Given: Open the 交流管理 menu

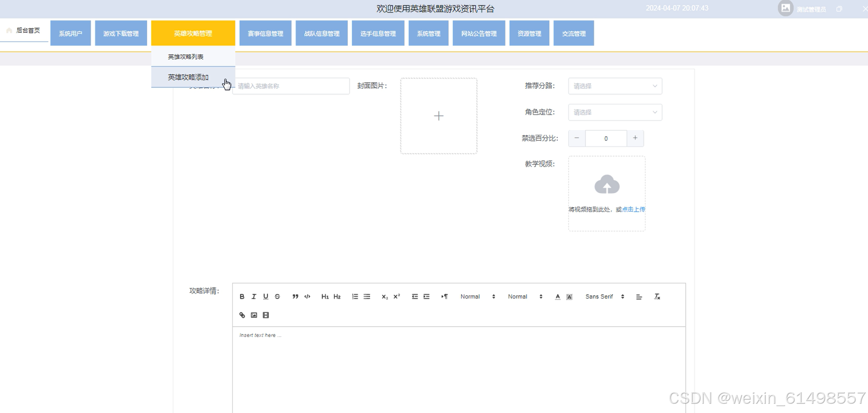Looking at the screenshot, I should tap(574, 33).
